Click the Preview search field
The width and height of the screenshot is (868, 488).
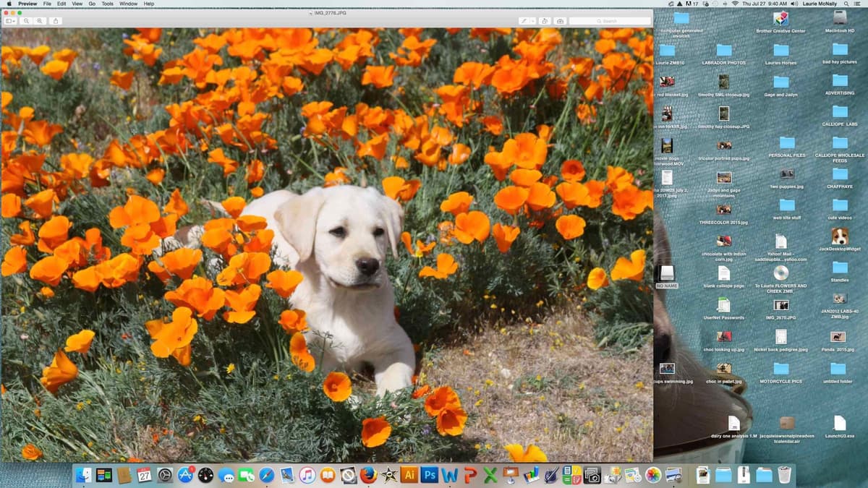(x=609, y=21)
